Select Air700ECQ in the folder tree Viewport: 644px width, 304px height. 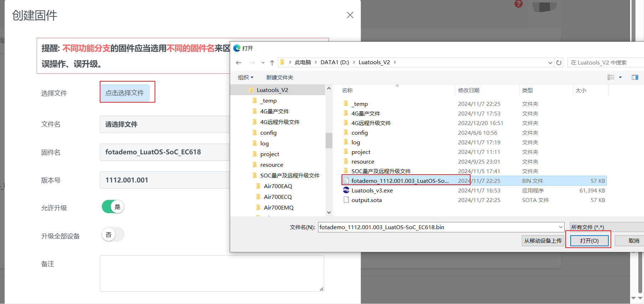click(x=278, y=197)
